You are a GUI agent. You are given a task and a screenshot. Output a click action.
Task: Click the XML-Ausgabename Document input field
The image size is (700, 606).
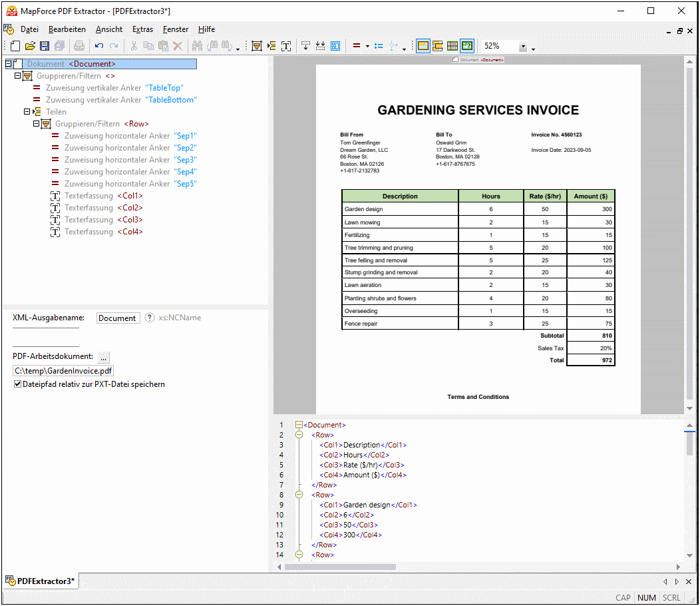[x=118, y=318]
